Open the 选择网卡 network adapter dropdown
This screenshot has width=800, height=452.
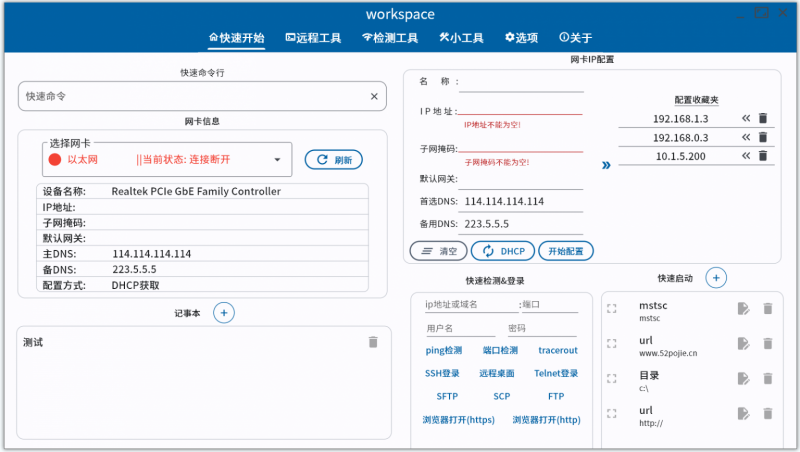tap(167, 160)
